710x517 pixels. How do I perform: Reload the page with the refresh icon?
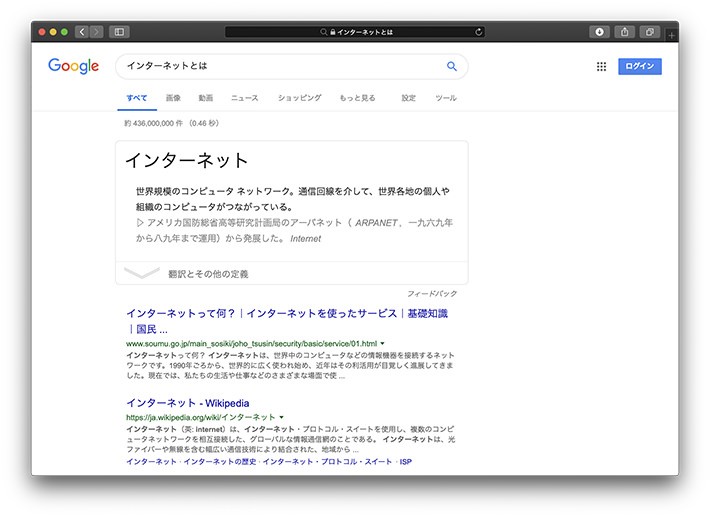coord(479,32)
